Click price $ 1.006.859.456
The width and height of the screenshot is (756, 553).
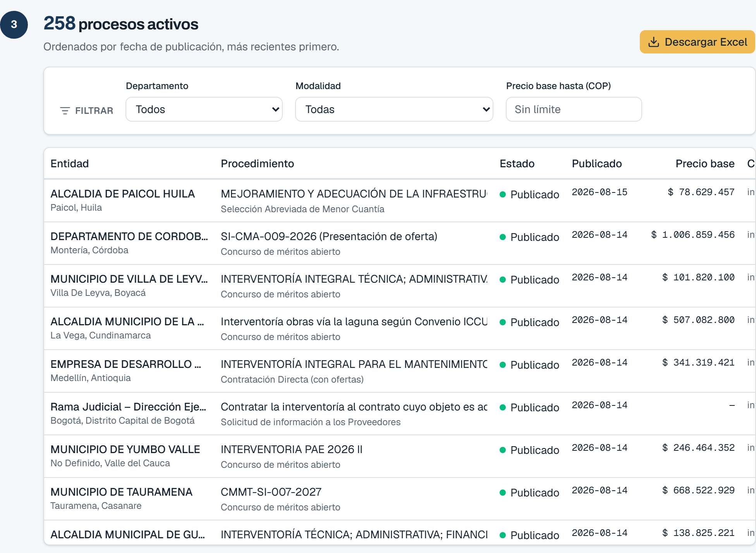click(x=693, y=235)
